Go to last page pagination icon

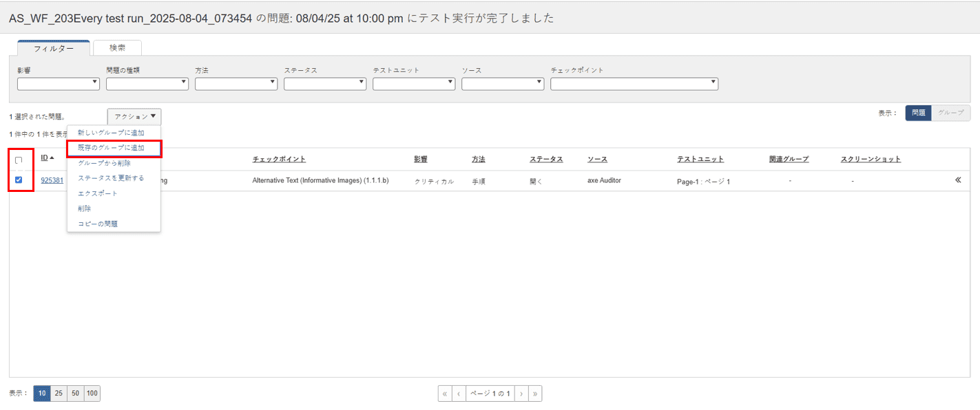point(535,393)
